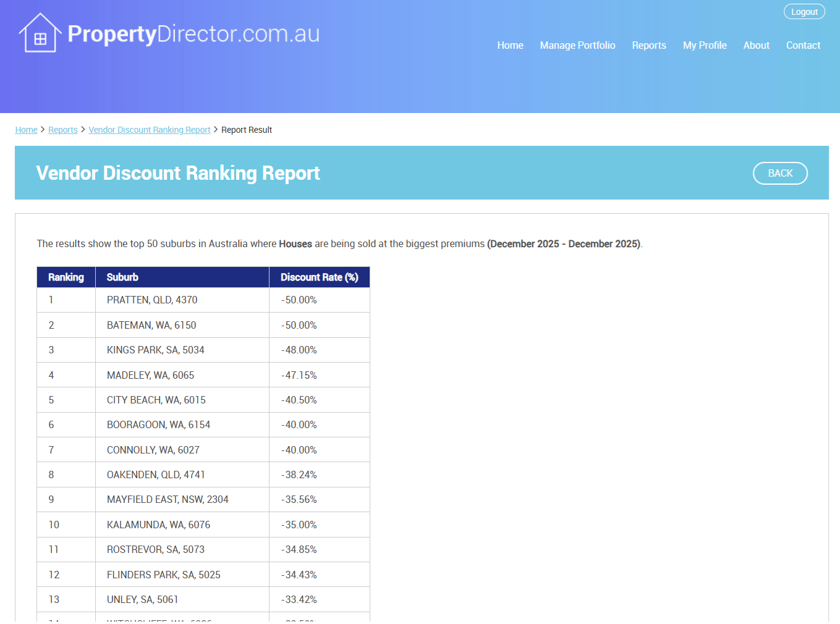Open My Profile page from navigation
The width and height of the screenshot is (840, 624).
704,45
